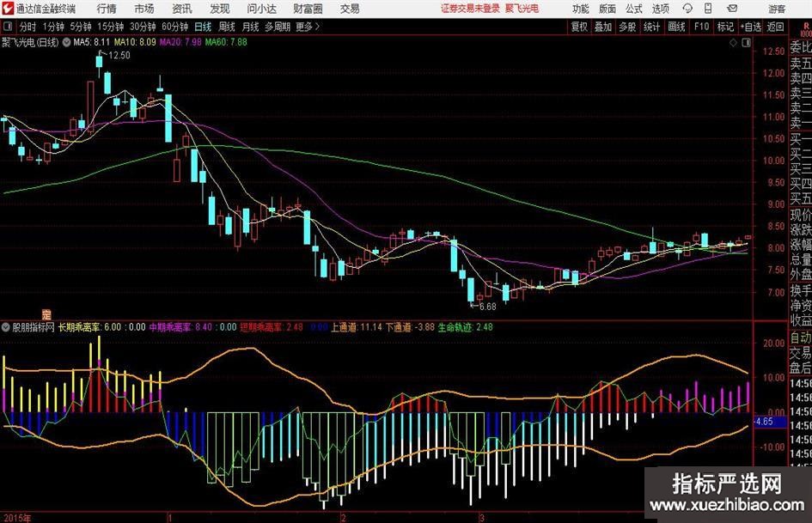Switch to the 分时 chart tab
The height and width of the screenshot is (523, 812).
[28, 27]
